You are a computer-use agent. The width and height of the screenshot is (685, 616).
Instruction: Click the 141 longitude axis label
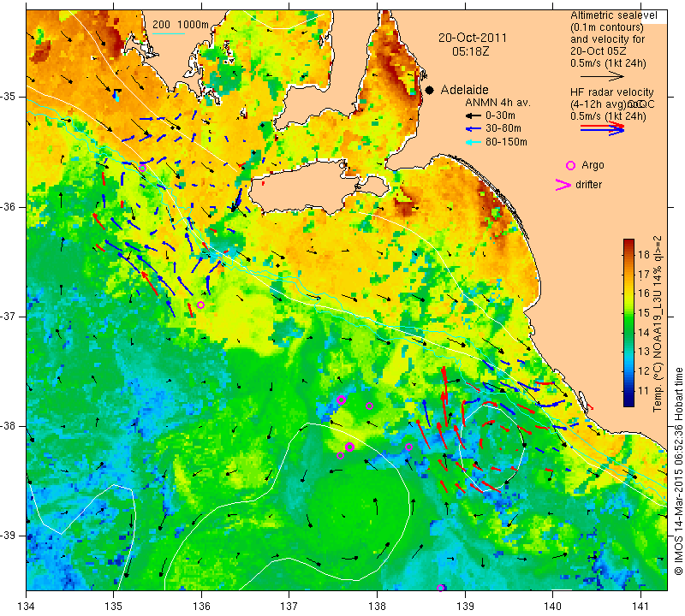tap(640, 607)
